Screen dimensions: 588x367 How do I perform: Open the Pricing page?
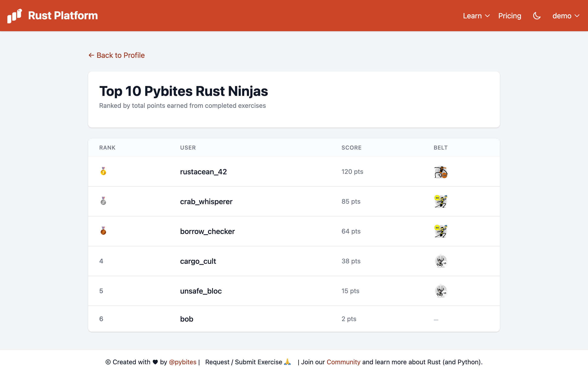509,16
